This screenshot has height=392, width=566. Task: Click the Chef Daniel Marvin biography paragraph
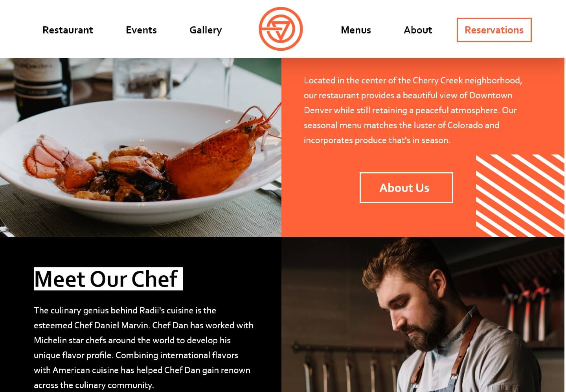click(x=144, y=348)
